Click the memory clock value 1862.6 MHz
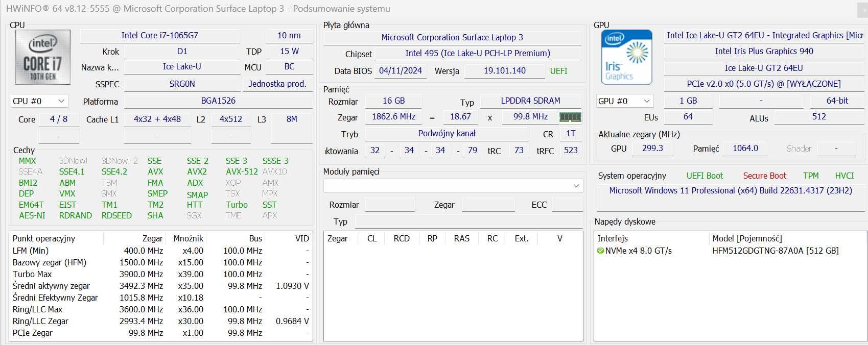This screenshot has height=345, width=868. pos(393,116)
